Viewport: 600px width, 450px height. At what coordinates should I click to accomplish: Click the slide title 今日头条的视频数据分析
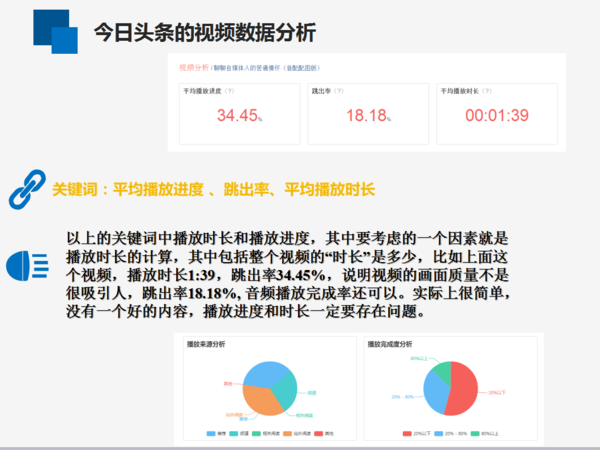[205, 32]
